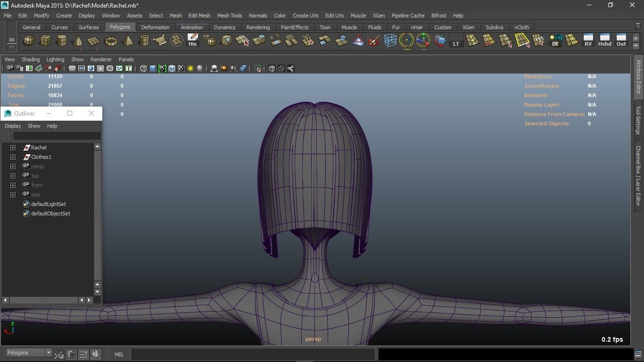
Task: Create a polygon torus from the shelf
Action: [x=111, y=41]
